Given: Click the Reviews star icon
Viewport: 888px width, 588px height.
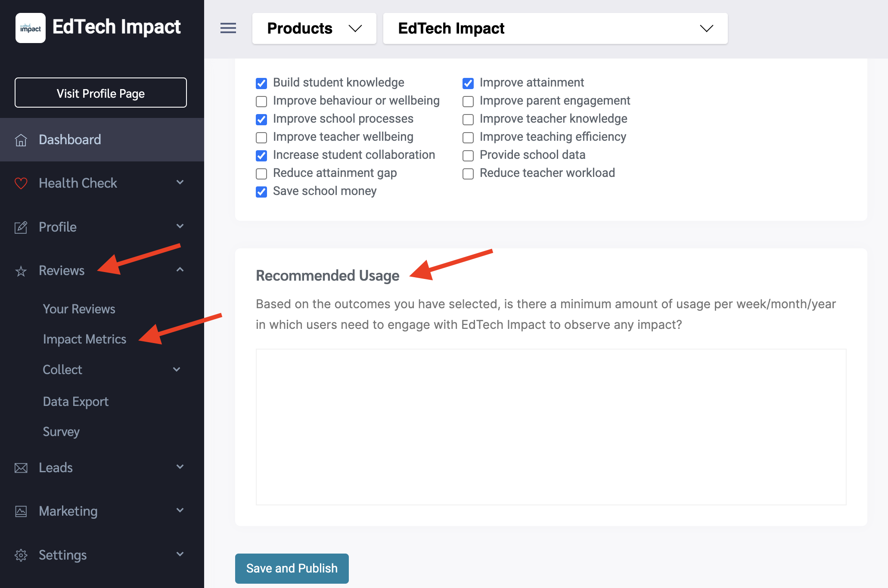Looking at the screenshot, I should pos(21,271).
